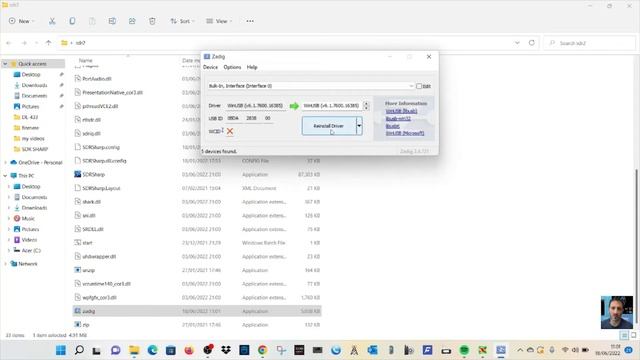Click the red X next to WCID

230,131
